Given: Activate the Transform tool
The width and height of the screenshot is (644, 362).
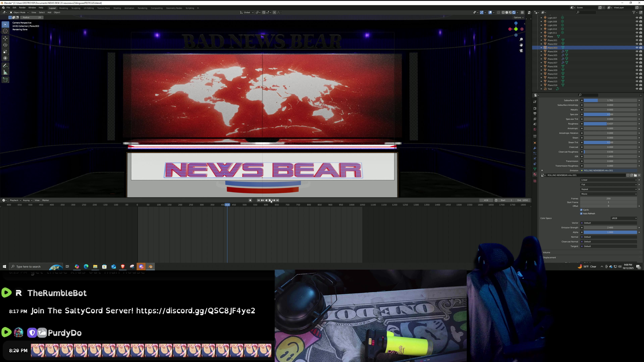Looking at the screenshot, I should tap(5, 58).
